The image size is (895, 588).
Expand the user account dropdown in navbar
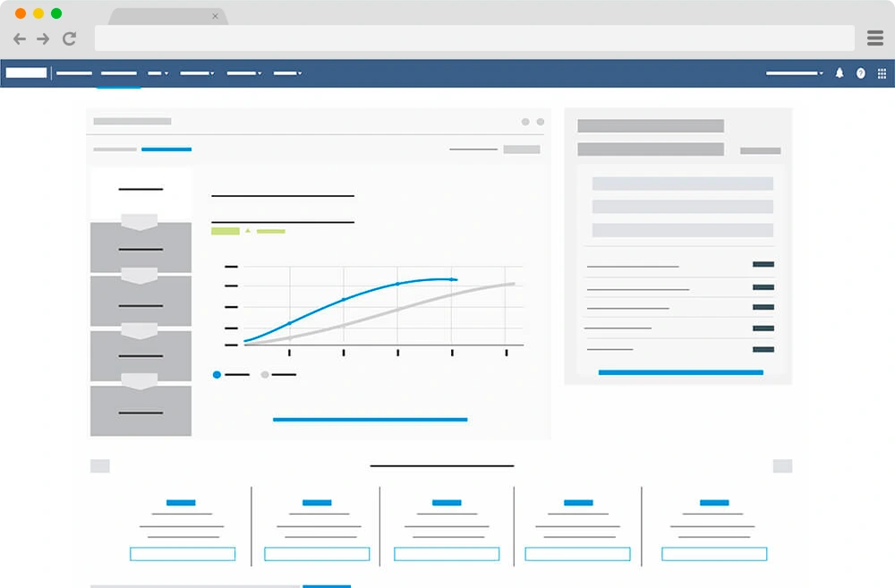pyautogui.click(x=794, y=73)
